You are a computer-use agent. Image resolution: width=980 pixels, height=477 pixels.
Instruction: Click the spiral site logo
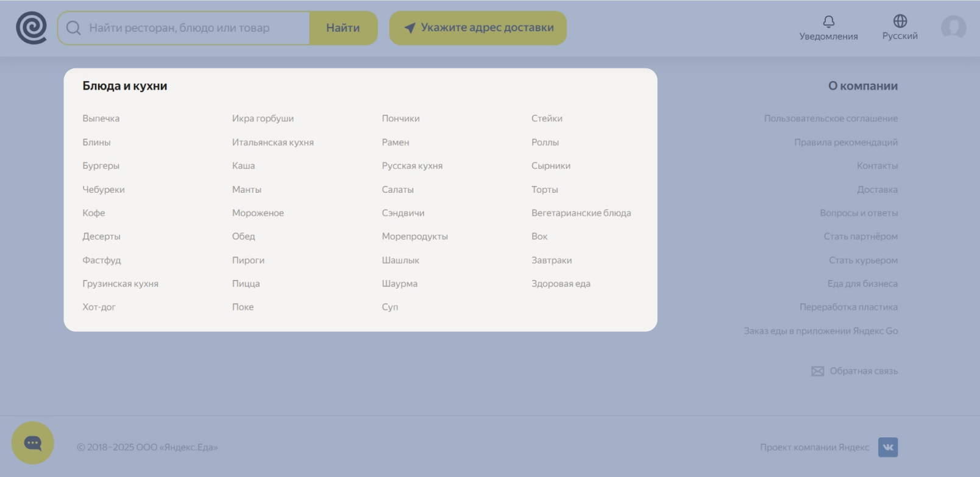(31, 28)
